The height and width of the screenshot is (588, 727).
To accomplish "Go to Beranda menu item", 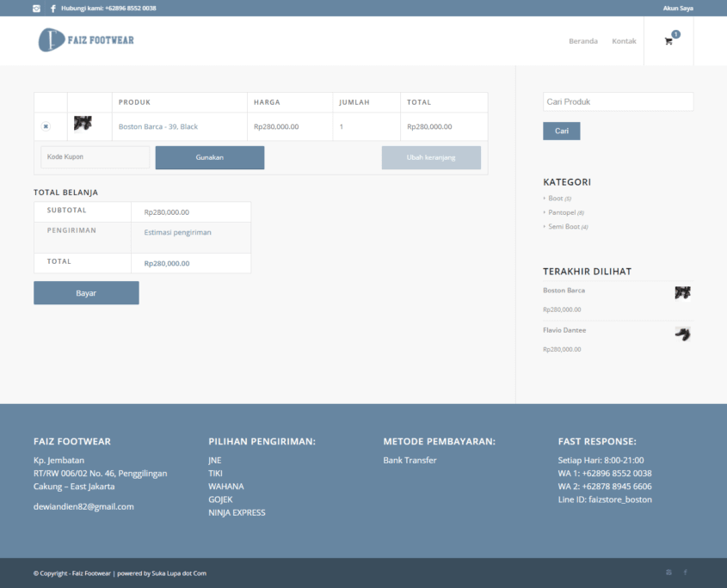I will (582, 41).
